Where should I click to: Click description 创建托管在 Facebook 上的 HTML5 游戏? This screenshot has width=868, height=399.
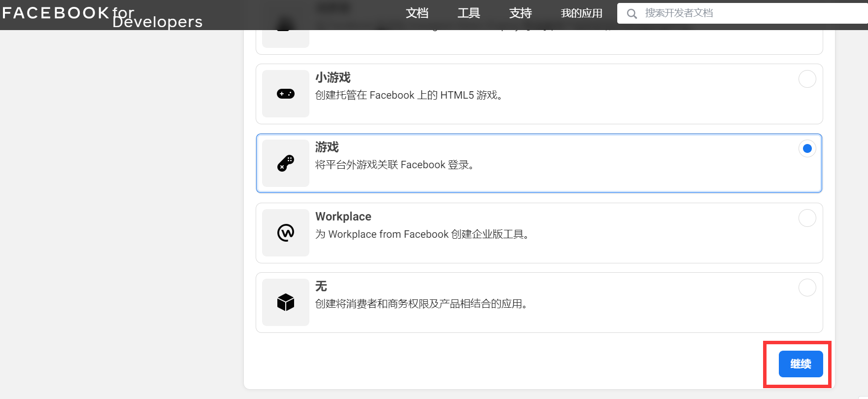coord(409,95)
